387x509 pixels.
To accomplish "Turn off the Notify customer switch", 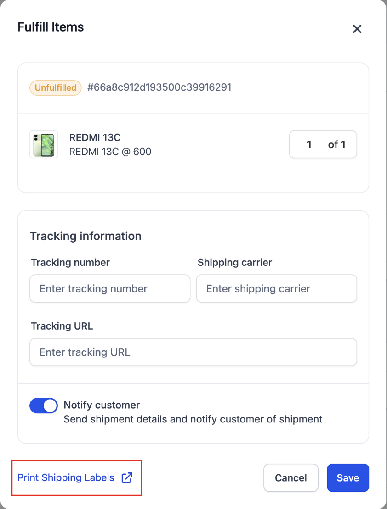I will [x=43, y=406].
